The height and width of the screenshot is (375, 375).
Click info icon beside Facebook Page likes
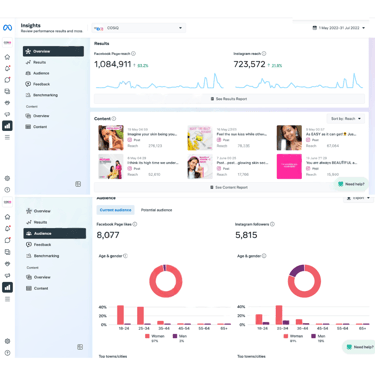click(135, 224)
